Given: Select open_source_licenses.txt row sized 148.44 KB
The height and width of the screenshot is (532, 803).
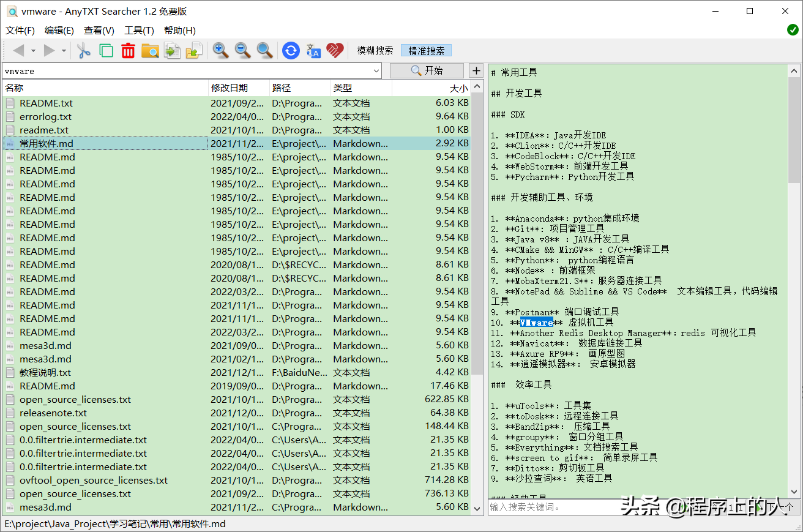Looking at the screenshot, I should [237, 426].
